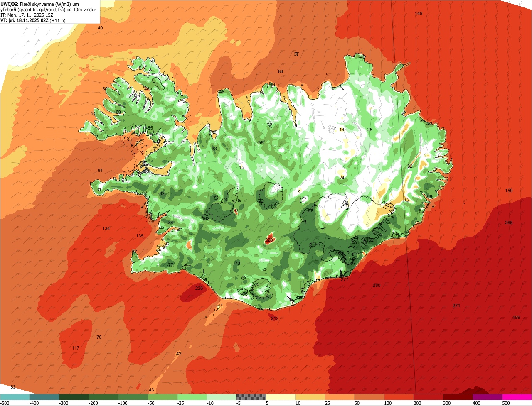Click the checkered swatch between -5 and 5

[x=251, y=397]
